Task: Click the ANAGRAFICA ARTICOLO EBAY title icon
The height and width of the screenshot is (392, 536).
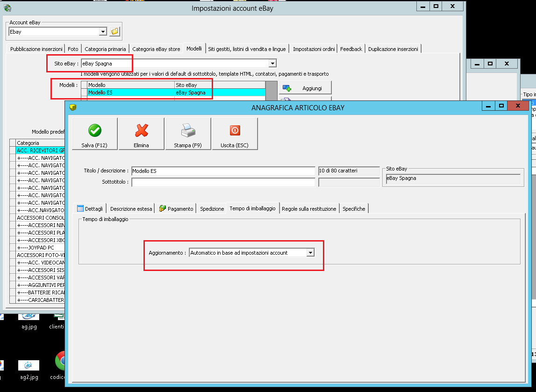Action: click(x=73, y=107)
